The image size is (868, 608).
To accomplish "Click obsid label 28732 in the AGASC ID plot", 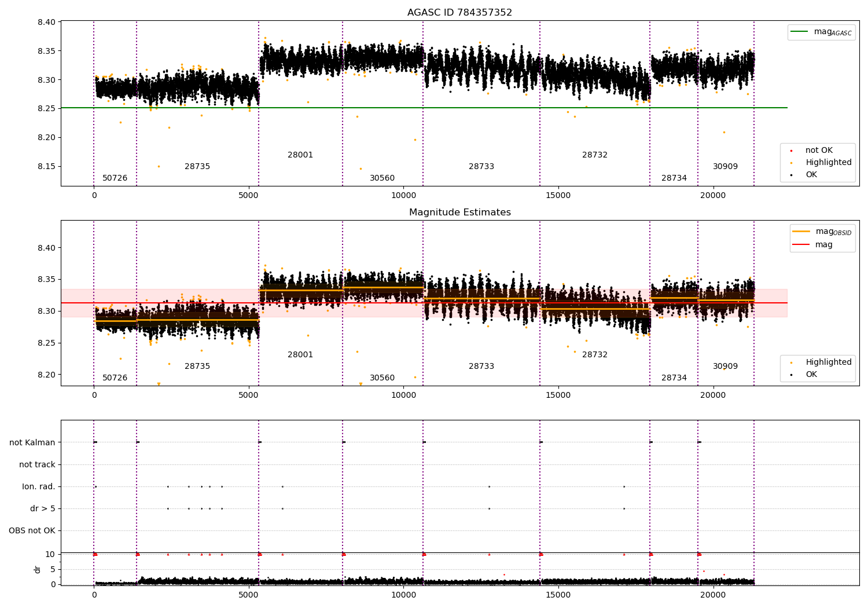I will pyautogui.click(x=595, y=155).
